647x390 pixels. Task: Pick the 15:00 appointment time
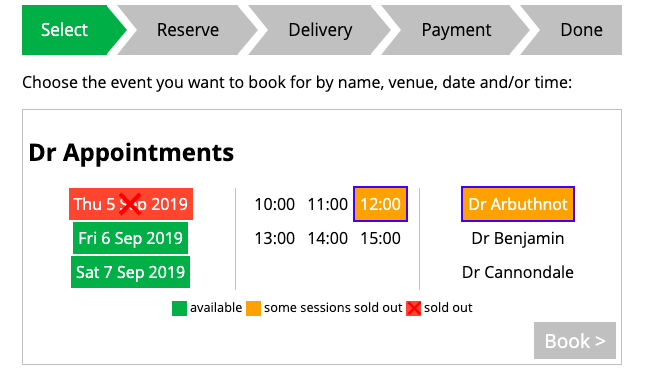(380, 238)
